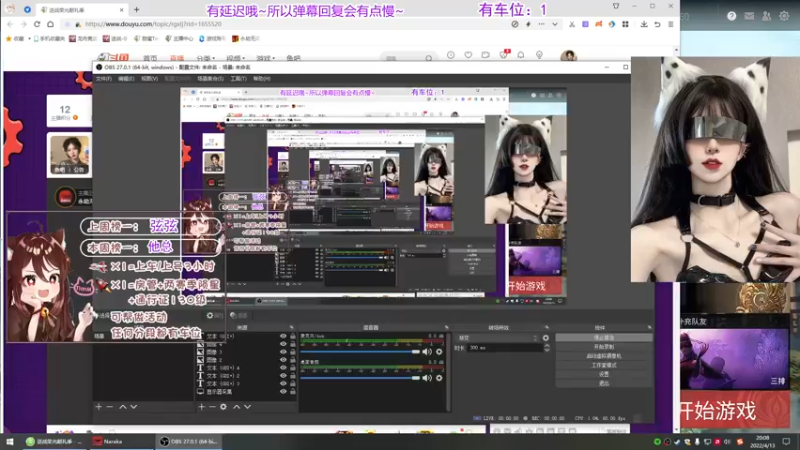Lock the 显示器采集 source
The width and height of the screenshot is (800, 450).
pos(293,391)
